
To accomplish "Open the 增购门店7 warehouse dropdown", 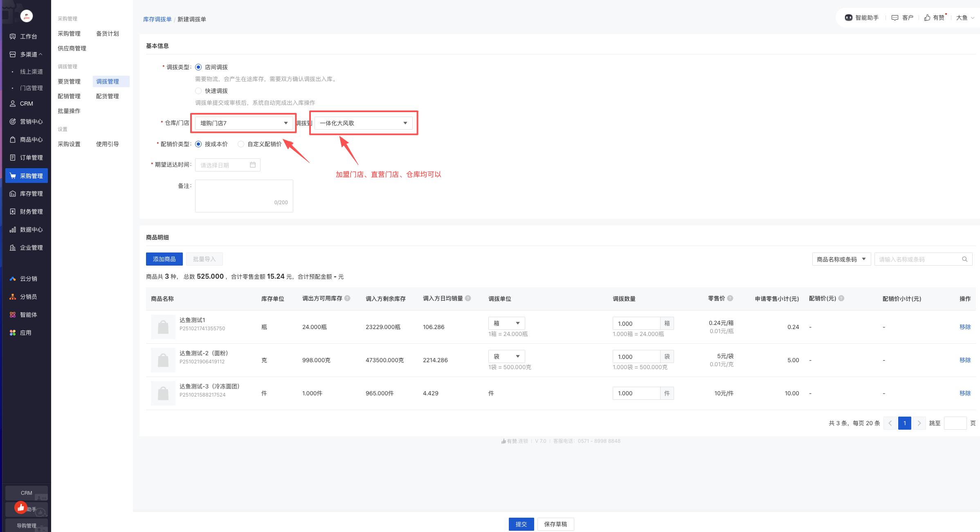I will 244,123.
